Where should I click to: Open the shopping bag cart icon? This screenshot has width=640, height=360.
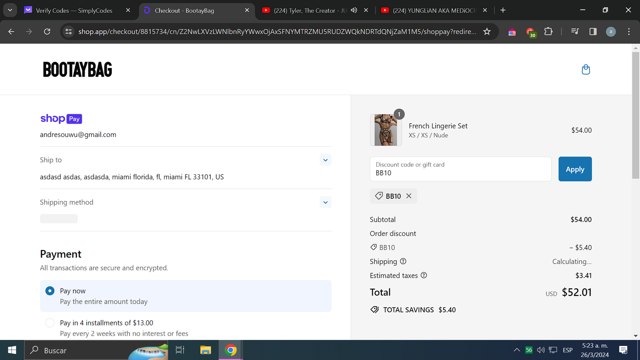click(x=586, y=69)
